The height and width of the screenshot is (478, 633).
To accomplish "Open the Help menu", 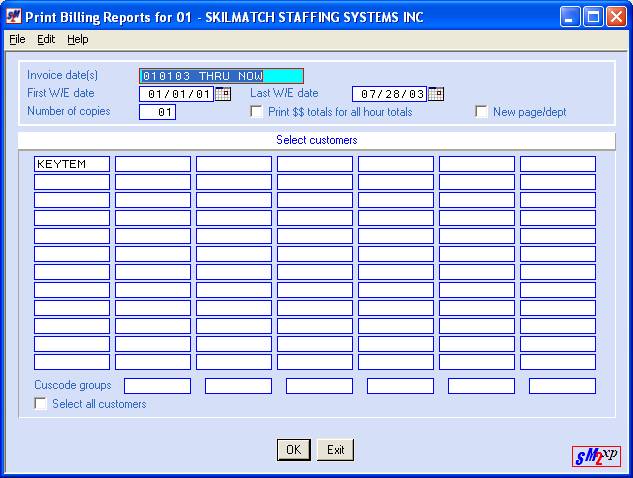I will coord(78,39).
